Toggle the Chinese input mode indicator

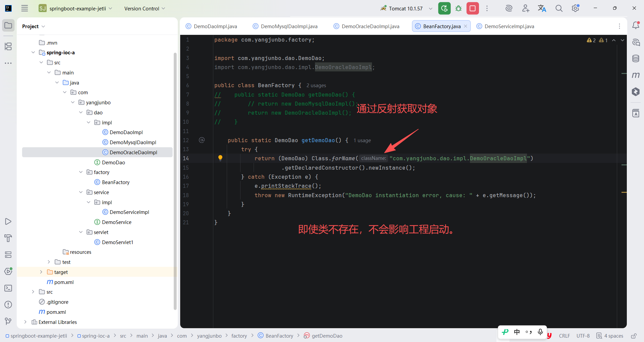tap(517, 332)
